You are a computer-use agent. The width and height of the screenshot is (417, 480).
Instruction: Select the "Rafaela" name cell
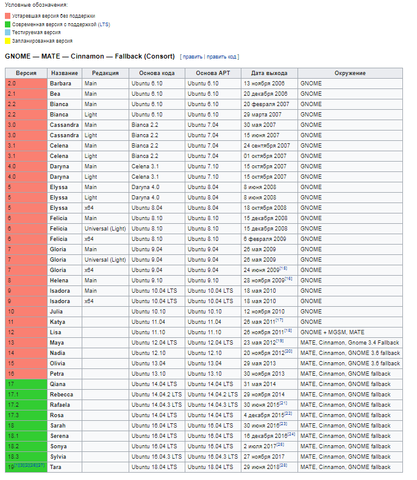64,405
